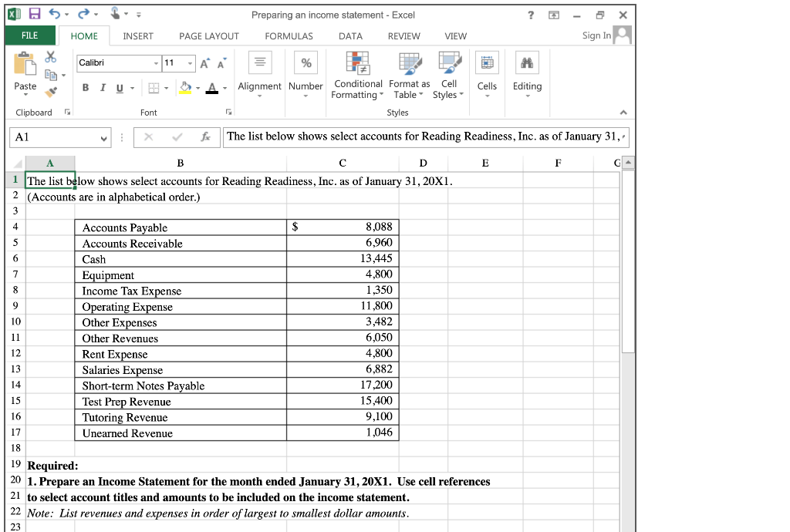The height and width of the screenshot is (532, 790).
Task: Click the Find & Select binoculars icon
Action: click(527, 63)
